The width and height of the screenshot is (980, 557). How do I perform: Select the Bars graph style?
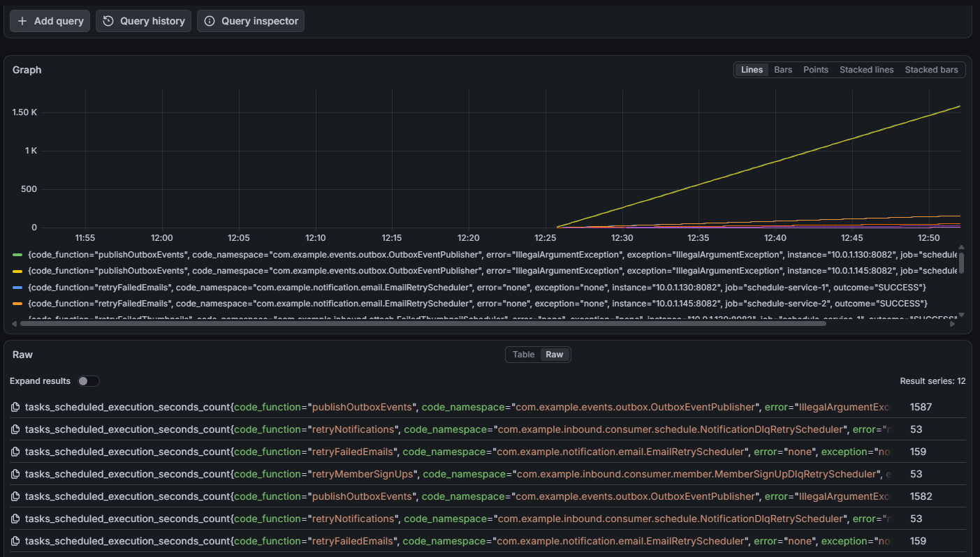tap(783, 70)
